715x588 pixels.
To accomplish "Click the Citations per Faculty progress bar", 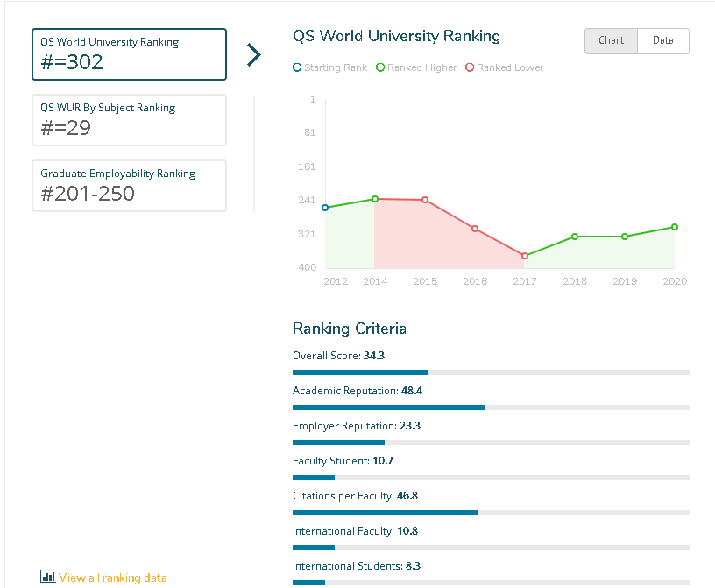I will (x=491, y=513).
